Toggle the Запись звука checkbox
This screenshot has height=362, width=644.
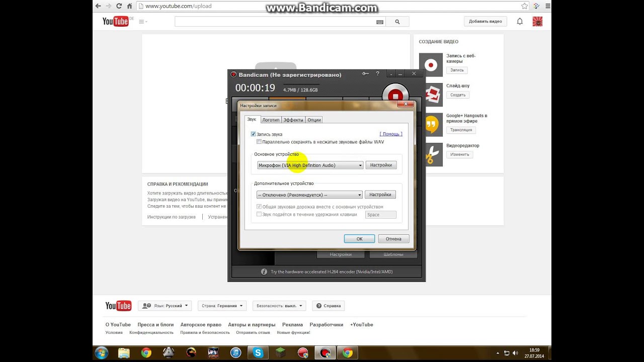(253, 134)
